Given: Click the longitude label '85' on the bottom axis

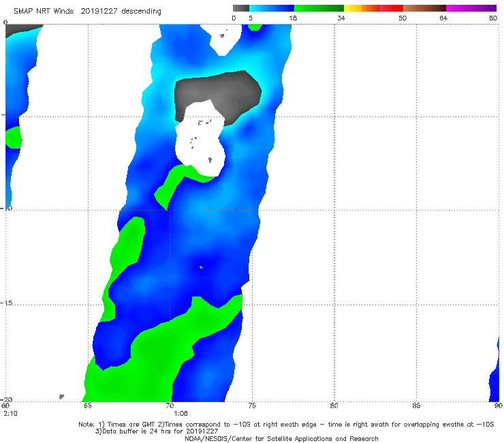Looking at the screenshot, I should (416, 406).
